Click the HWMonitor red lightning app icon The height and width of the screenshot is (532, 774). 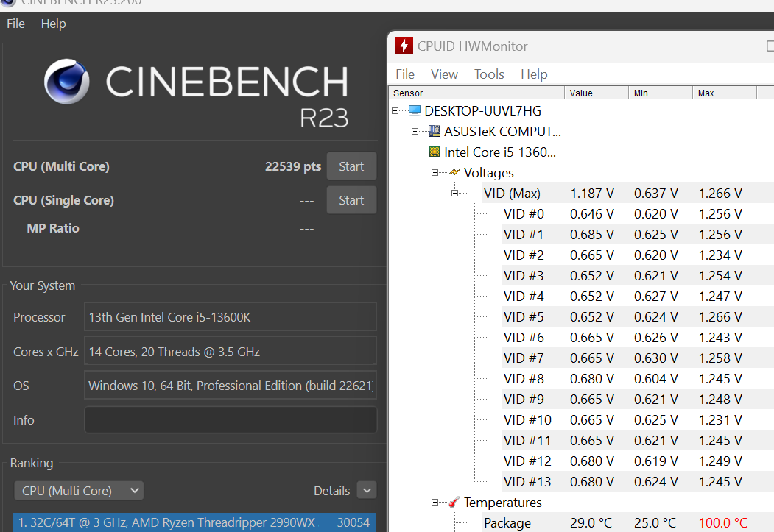point(404,46)
